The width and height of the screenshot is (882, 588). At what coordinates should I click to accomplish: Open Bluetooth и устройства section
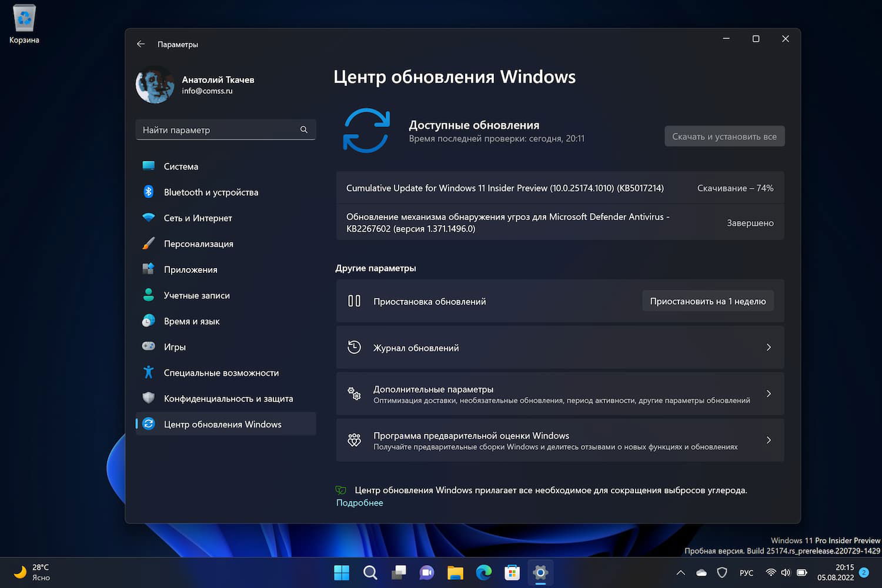pyautogui.click(x=226, y=192)
